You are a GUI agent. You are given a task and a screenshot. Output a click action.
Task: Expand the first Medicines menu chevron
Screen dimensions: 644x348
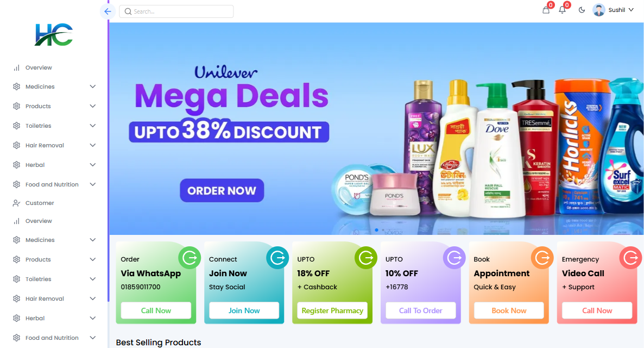click(93, 86)
